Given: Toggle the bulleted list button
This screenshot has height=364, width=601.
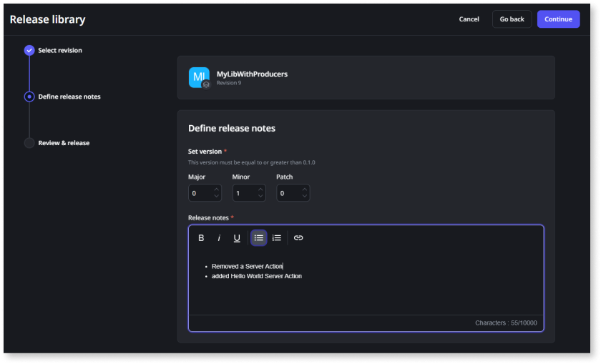Looking at the screenshot, I should coord(258,238).
